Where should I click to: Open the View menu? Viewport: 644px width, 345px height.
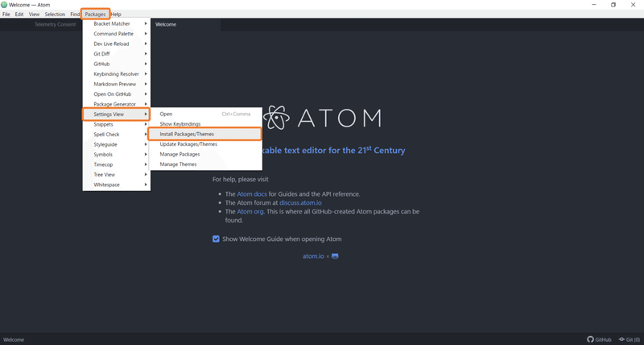[34, 14]
